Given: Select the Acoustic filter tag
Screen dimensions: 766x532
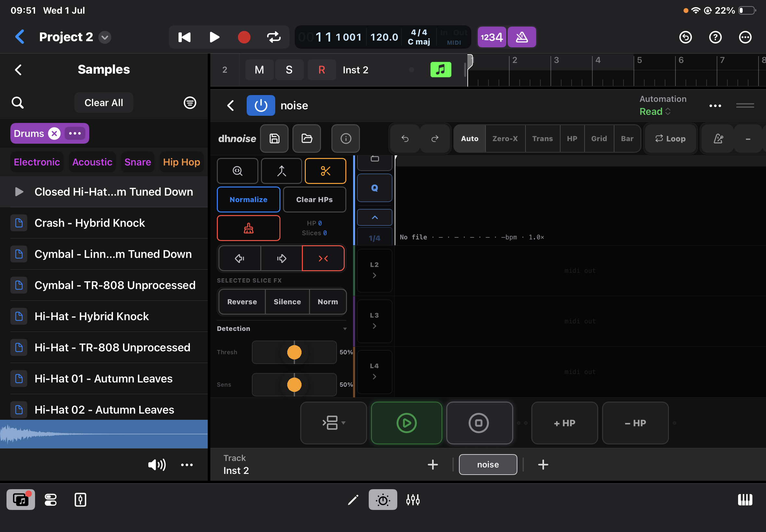Looking at the screenshot, I should [x=93, y=162].
